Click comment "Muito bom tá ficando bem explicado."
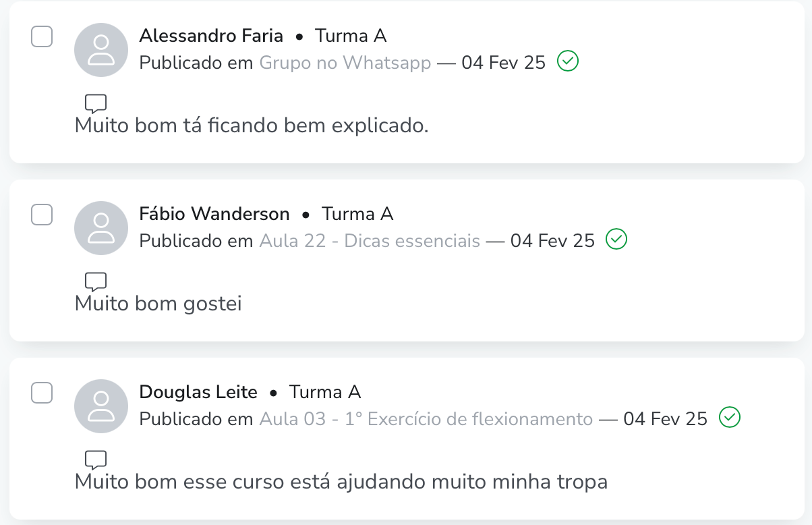 [x=252, y=126]
